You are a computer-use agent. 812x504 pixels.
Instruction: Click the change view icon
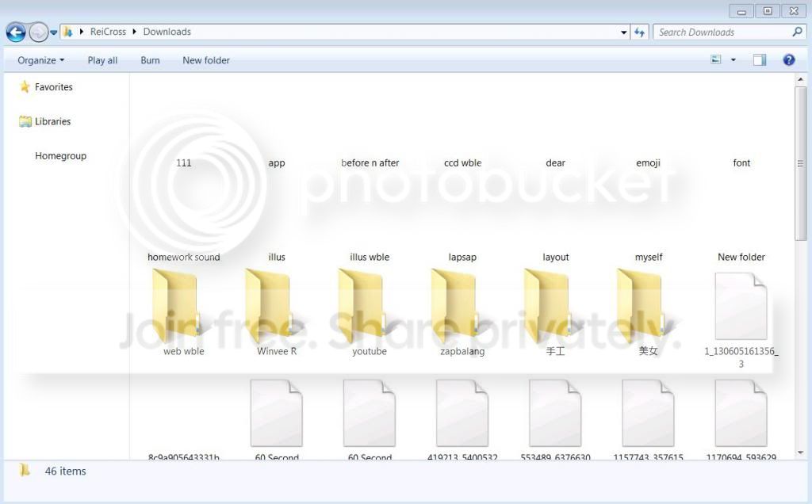click(x=716, y=60)
